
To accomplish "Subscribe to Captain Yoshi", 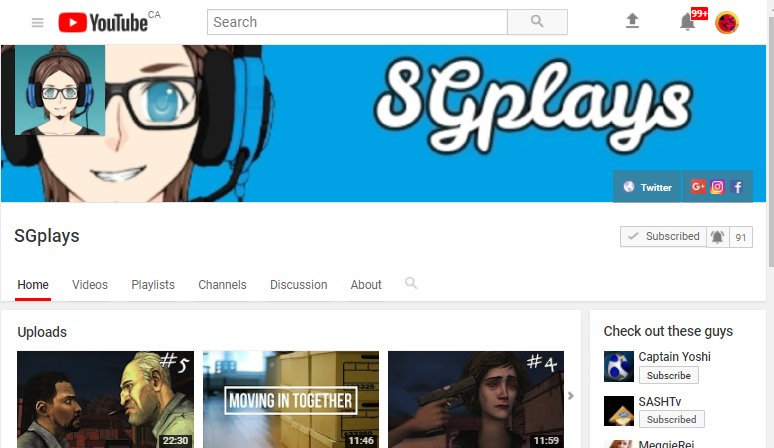I will coord(669,375).
